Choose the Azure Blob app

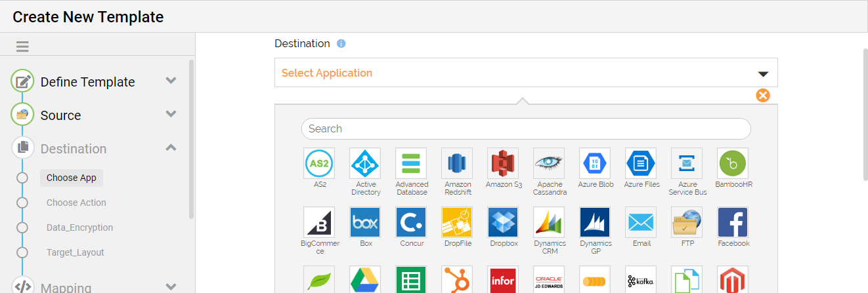[x=595, y=163]
